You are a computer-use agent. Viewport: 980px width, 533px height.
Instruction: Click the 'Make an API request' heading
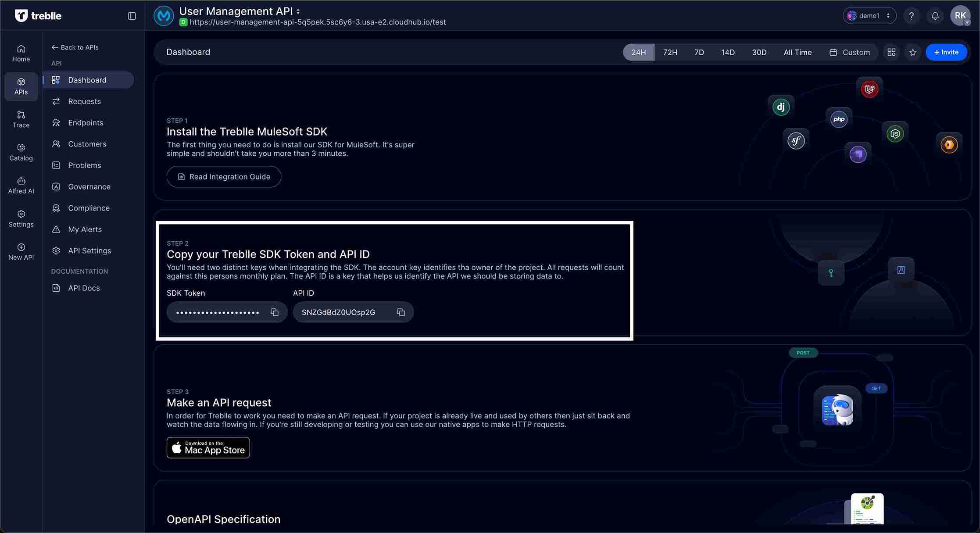click(x=219, y=403)
